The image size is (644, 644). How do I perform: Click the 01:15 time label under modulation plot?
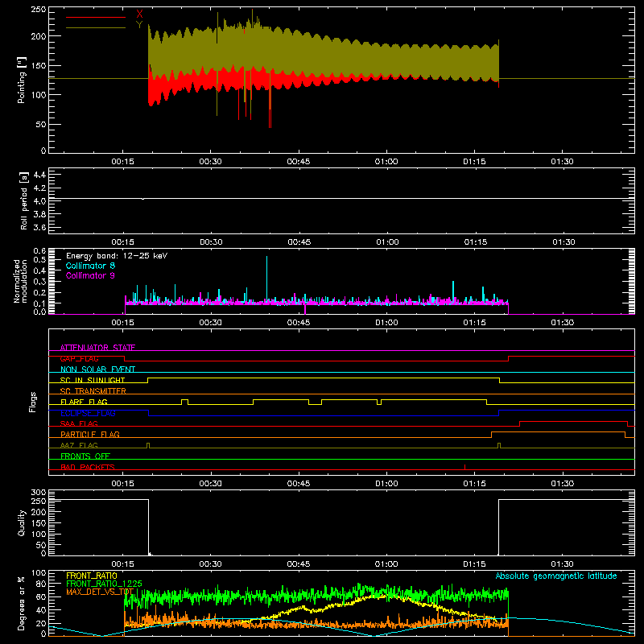(474, 323)
